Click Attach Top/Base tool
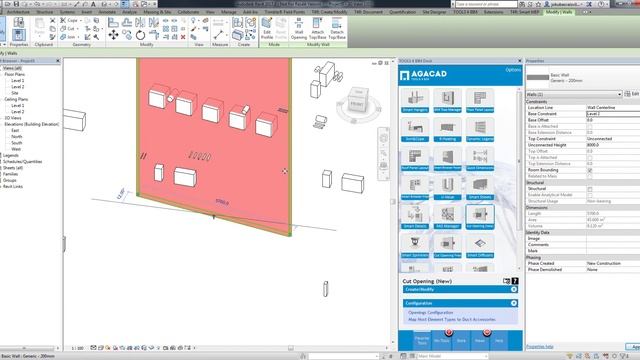This screenshot has height=360, width=640. [318, 29]
